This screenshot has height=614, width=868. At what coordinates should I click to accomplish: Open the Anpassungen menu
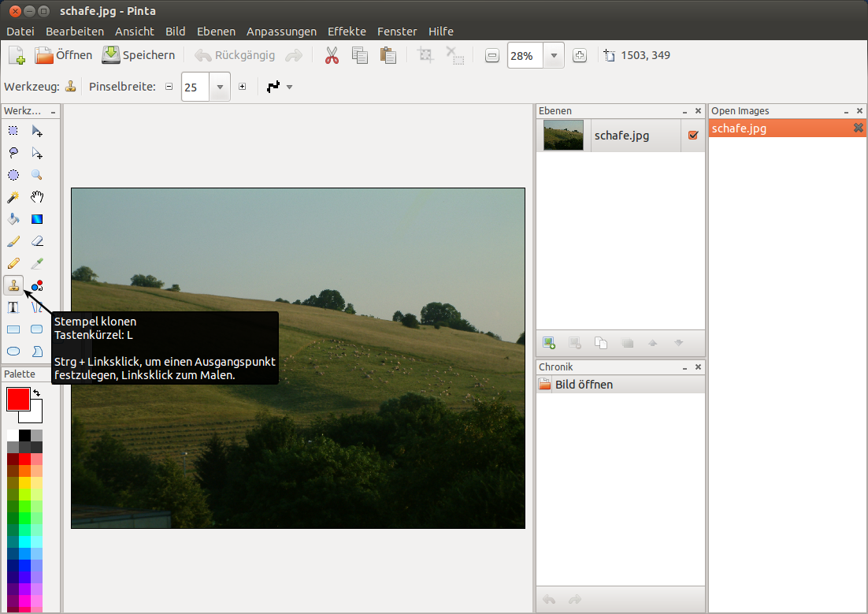pyautogui.click(x=281, y=32)
